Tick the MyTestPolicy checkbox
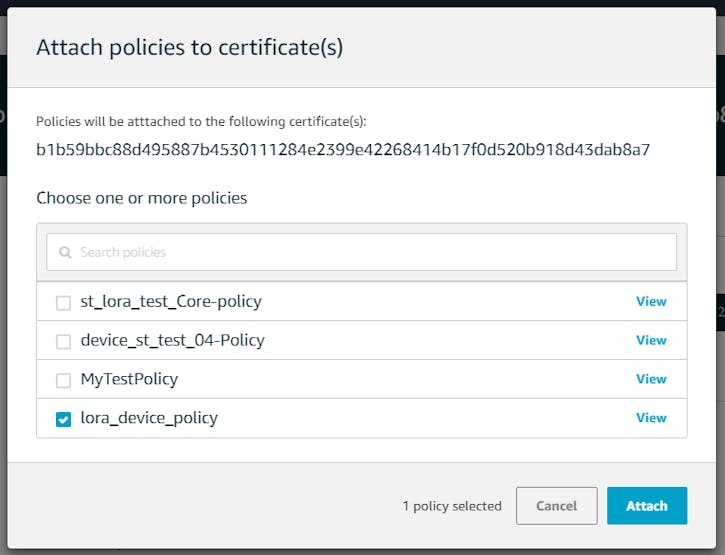 [63, 381]
